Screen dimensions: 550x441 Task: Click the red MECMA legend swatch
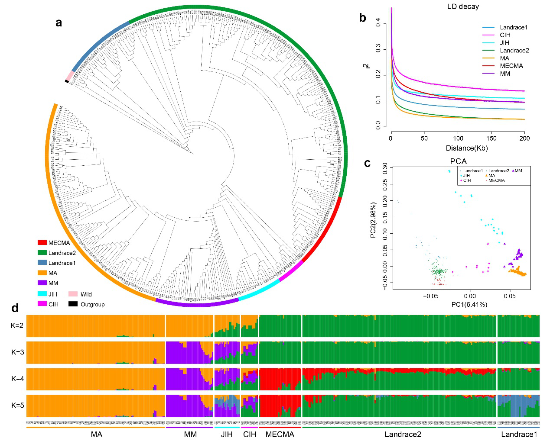pos(42,242)
